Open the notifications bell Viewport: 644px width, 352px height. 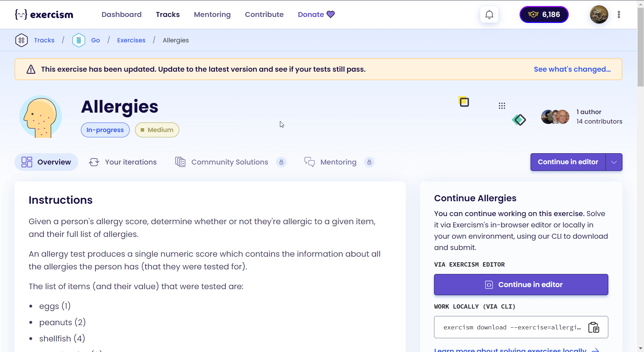[489, 14]
